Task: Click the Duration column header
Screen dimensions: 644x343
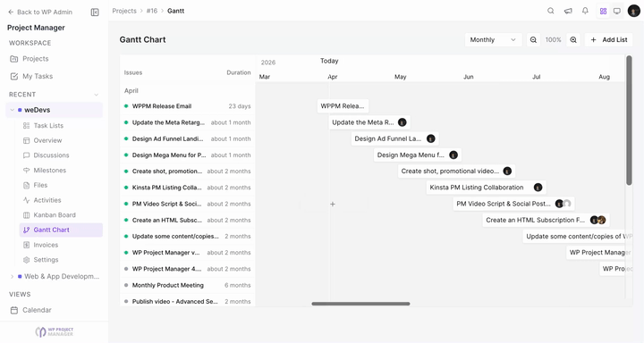Action: click(x=239, y=72)
